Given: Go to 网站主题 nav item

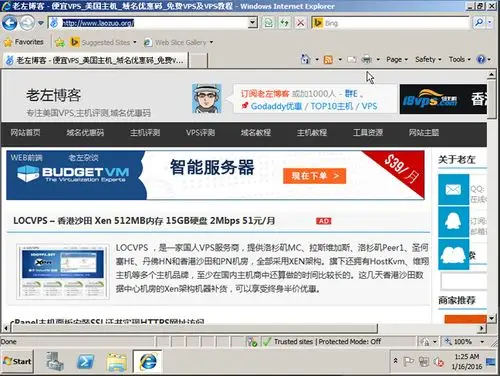Looking at the screenshot, I should [x=424, y=133].
